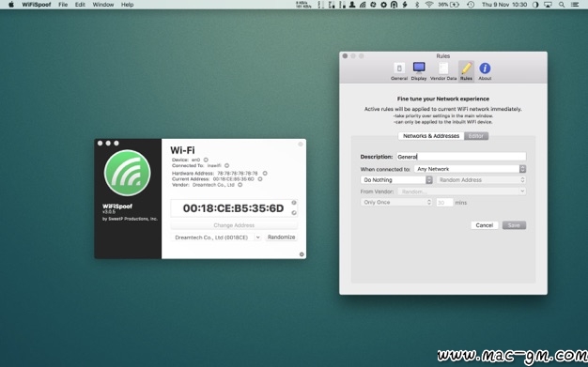Open the Bluetooth menu bar icon
The height and width of the screenshot is (367, 588).
417,5
